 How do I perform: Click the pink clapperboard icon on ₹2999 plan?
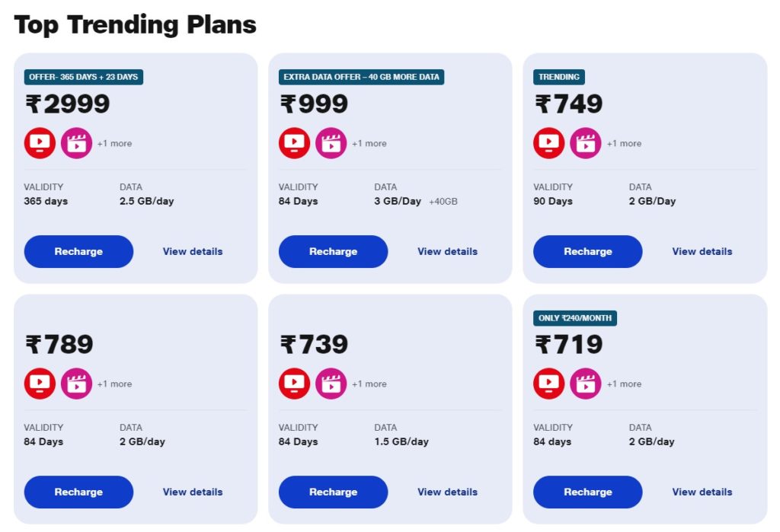pyautogui.click(x=77, y=142)
